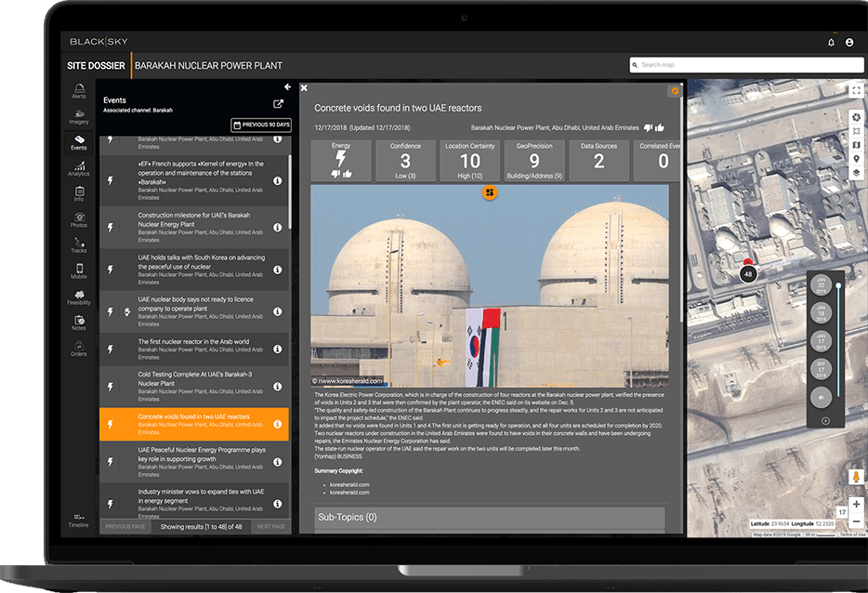The width and height of the screenshot is (868, 593).
Task: Thumbs up the Energy category
Action: pos(347,174)
